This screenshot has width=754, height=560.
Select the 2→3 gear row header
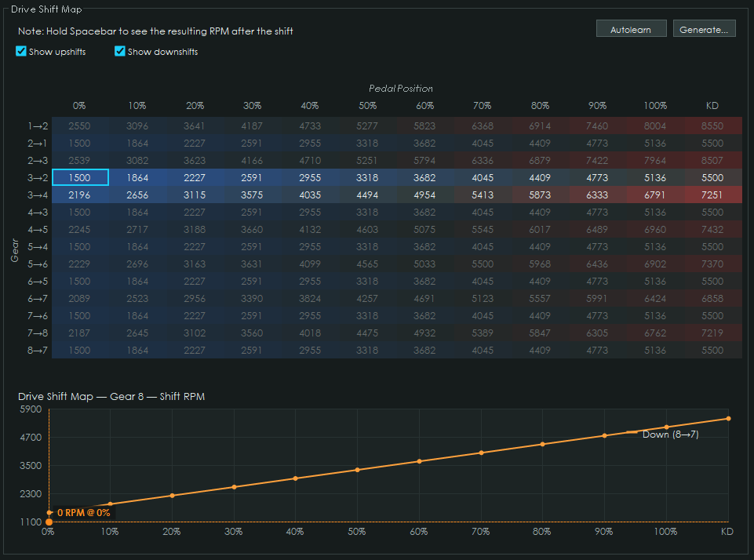tap(38, 161)
